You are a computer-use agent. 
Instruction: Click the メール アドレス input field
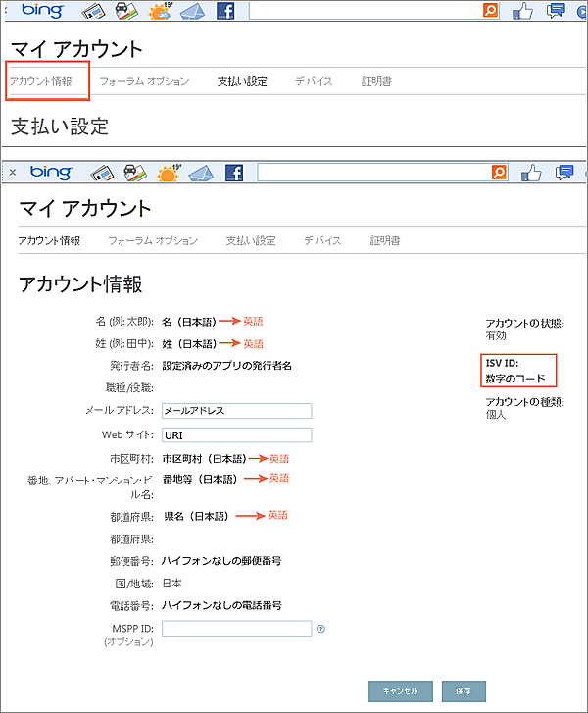pos(236,411)
